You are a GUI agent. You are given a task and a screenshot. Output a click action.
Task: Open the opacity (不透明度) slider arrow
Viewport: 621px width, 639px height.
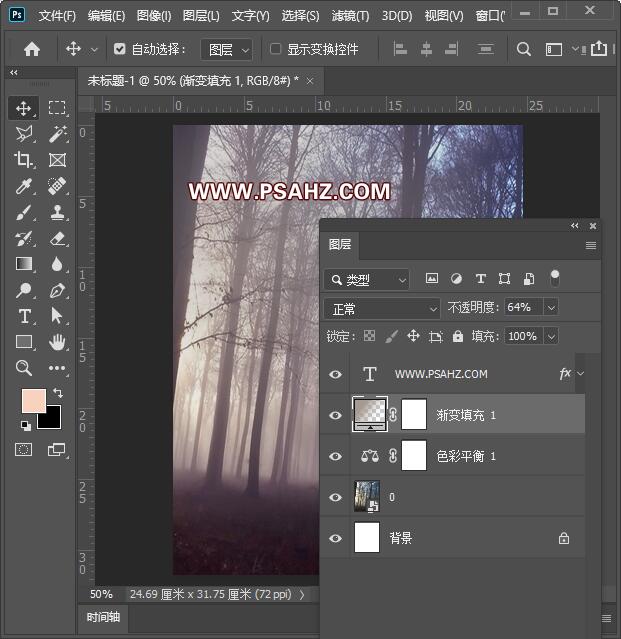pos(551,307)
